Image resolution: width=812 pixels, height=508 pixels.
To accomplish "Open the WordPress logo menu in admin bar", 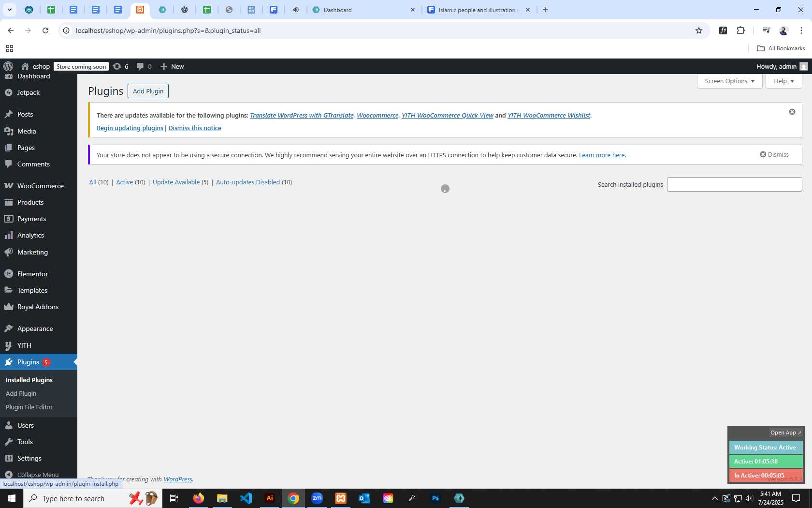I will pos(8,66).
